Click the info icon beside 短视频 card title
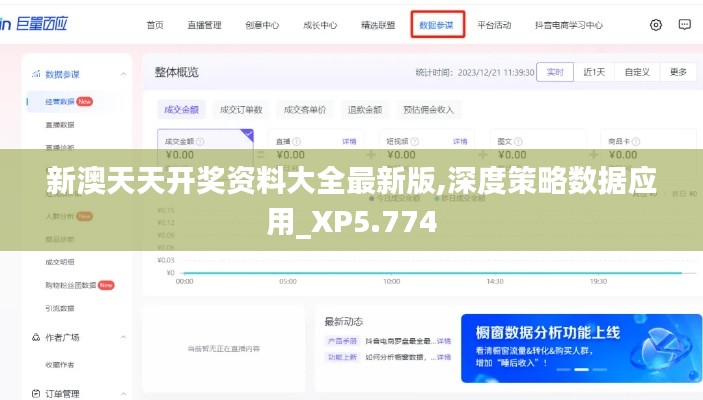The height and width of the screenshot is (400, 703). point(415,142)
